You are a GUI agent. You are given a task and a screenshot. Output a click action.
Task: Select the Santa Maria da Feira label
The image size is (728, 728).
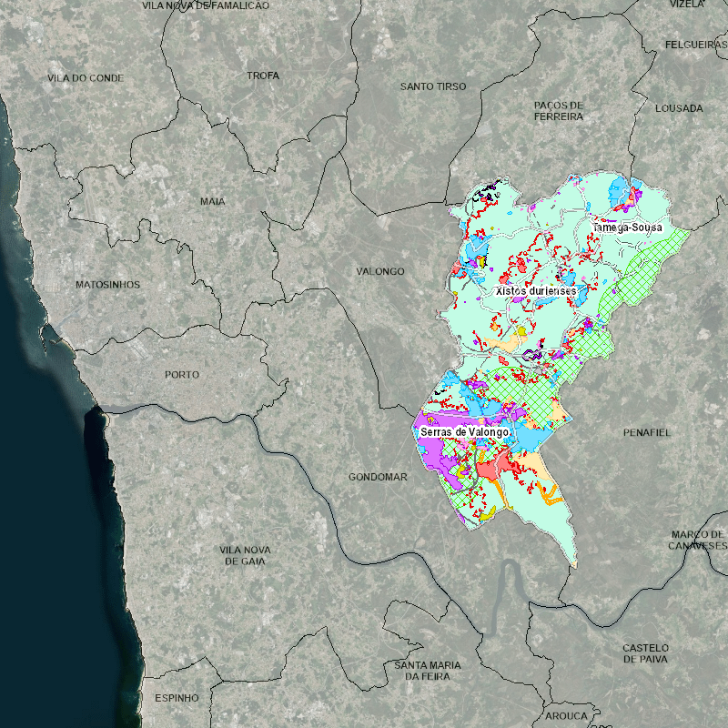(428, 671)
